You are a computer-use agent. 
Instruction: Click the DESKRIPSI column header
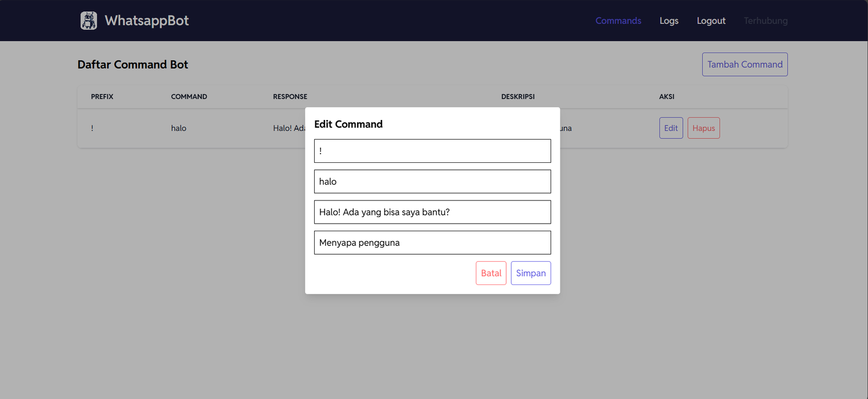(x=518, y=97)
